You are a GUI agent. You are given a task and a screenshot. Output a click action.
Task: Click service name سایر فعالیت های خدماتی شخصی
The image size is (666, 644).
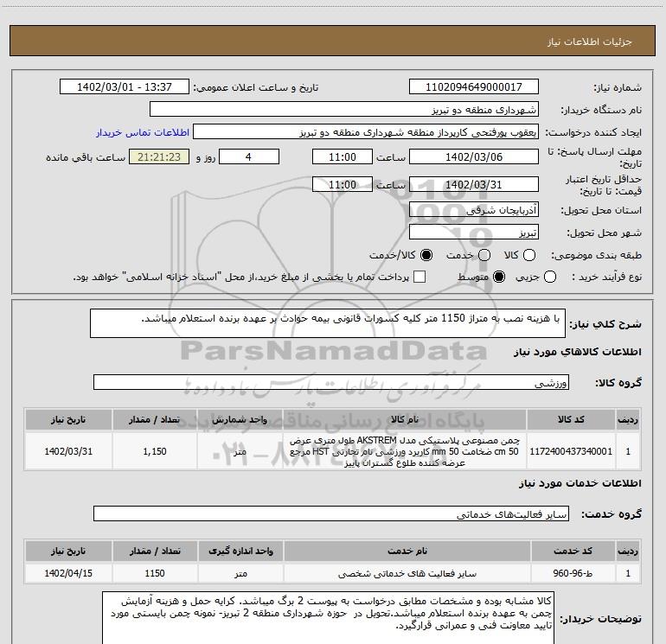[407, 573]
